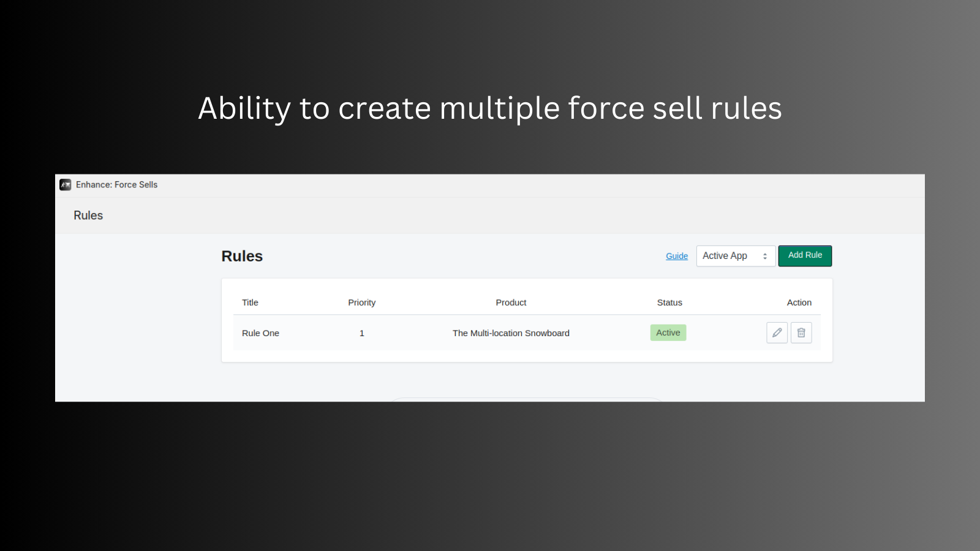Screen dimensions: 980x551
Task: Click the Action column header
Action: pos(799,302)
